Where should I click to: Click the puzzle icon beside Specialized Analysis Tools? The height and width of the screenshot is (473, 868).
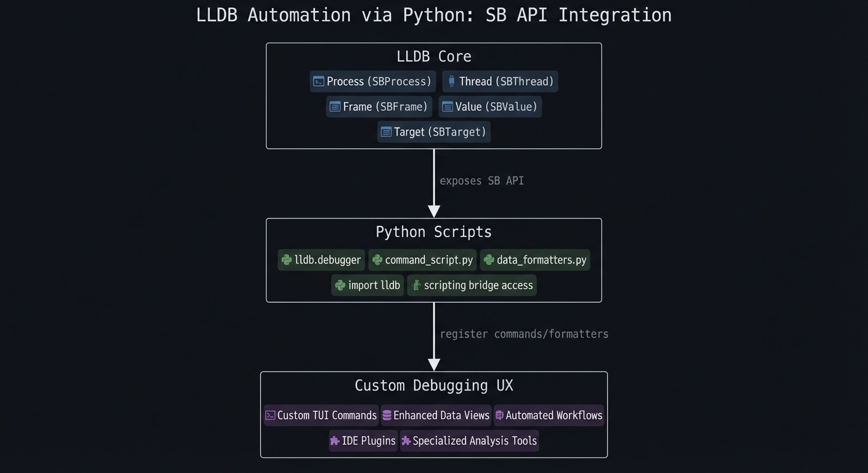tap(406, 440)
